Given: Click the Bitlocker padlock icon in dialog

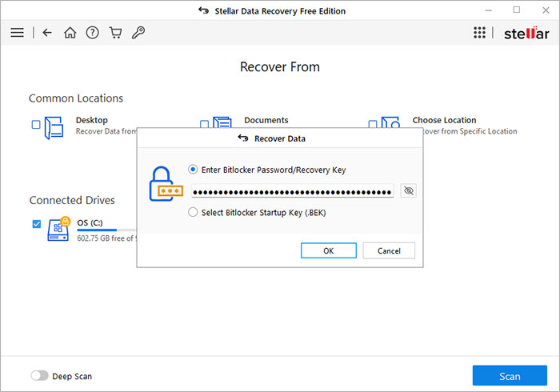Looking at the screenshot, I should tap(166, 183).
